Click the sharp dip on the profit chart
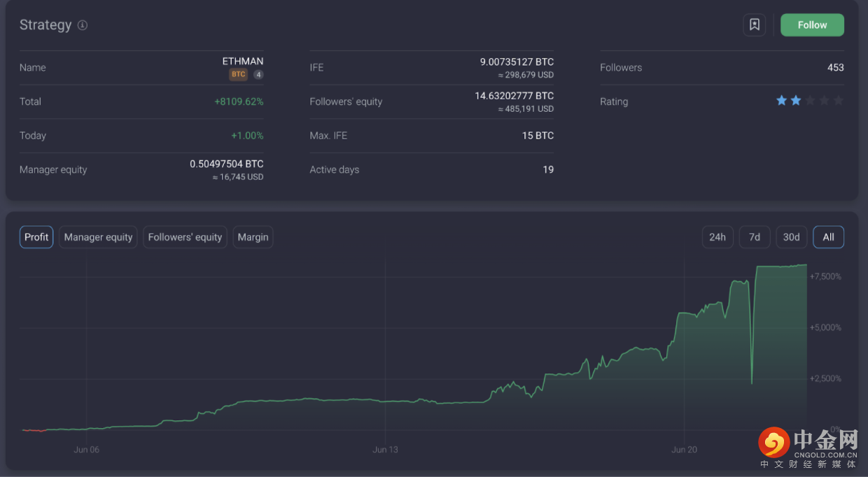Screen dimensions: 868x477 pos(751,381)
